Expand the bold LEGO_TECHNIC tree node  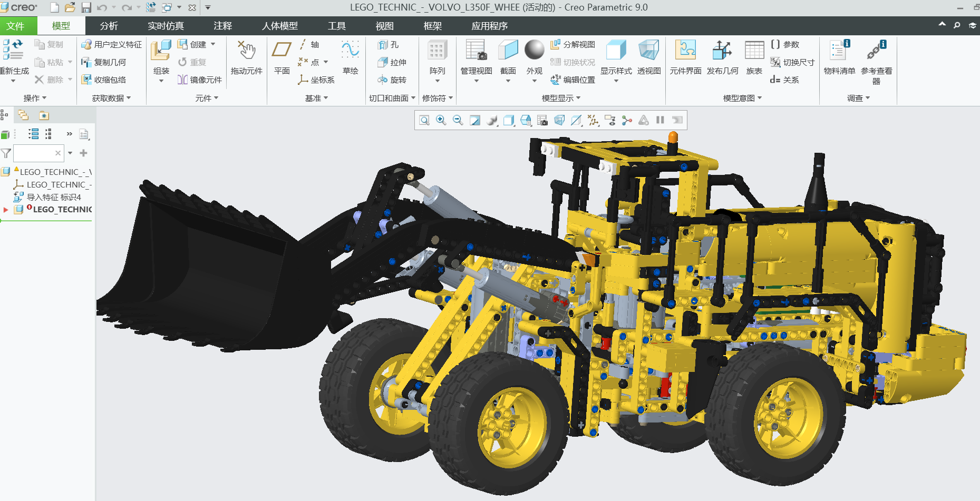coord(6,210)
